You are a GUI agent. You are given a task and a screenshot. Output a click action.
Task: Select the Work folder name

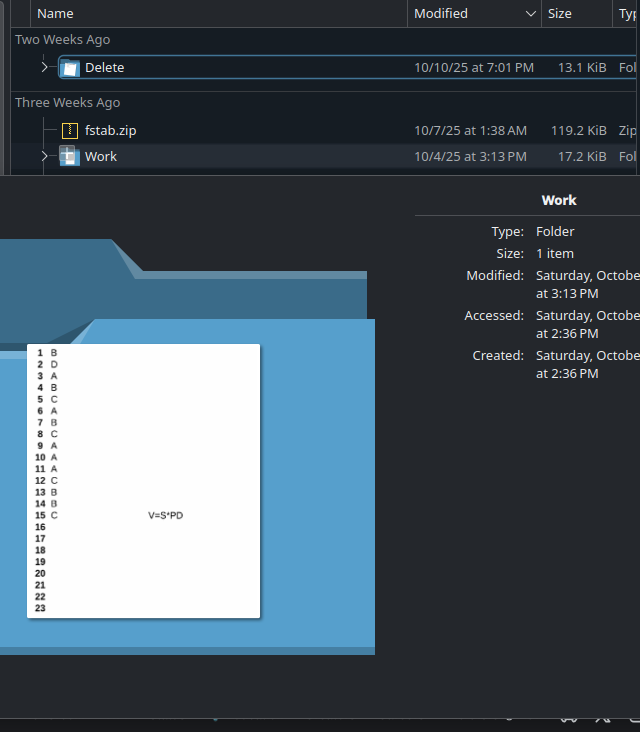101,156
